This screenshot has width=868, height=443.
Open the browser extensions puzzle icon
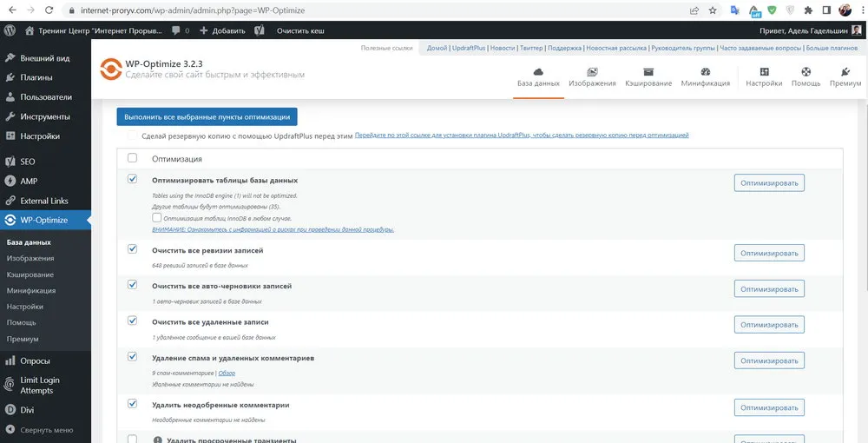[x=808, y=10]
